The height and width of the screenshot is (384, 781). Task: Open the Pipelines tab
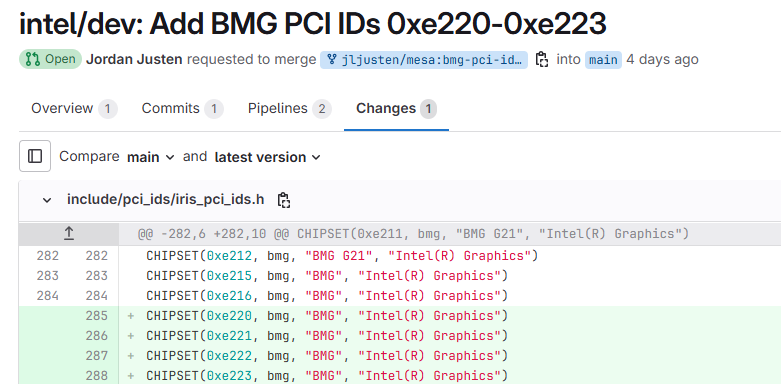point(290,109)
